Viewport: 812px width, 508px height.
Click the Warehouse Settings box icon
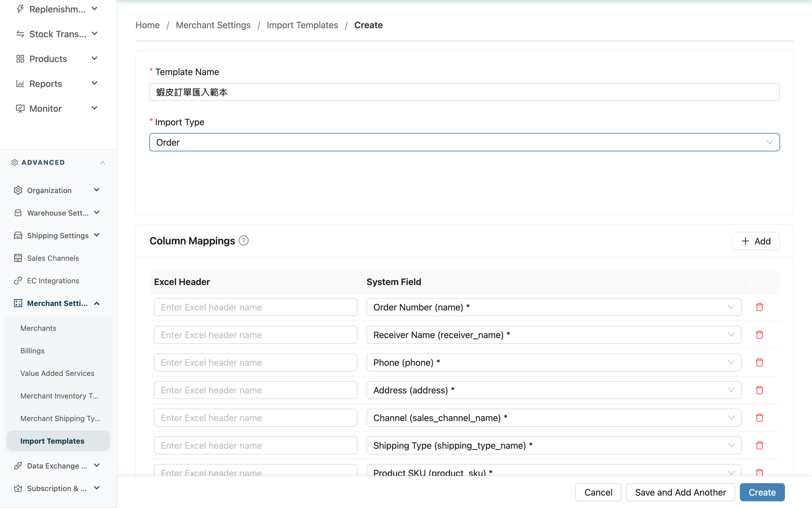click(18, 213)
